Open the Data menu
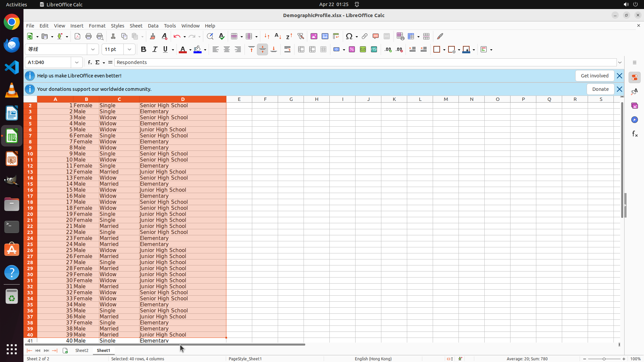Image resolution: width=644 pixels, height=362 pixels. (x=153, y=26)
